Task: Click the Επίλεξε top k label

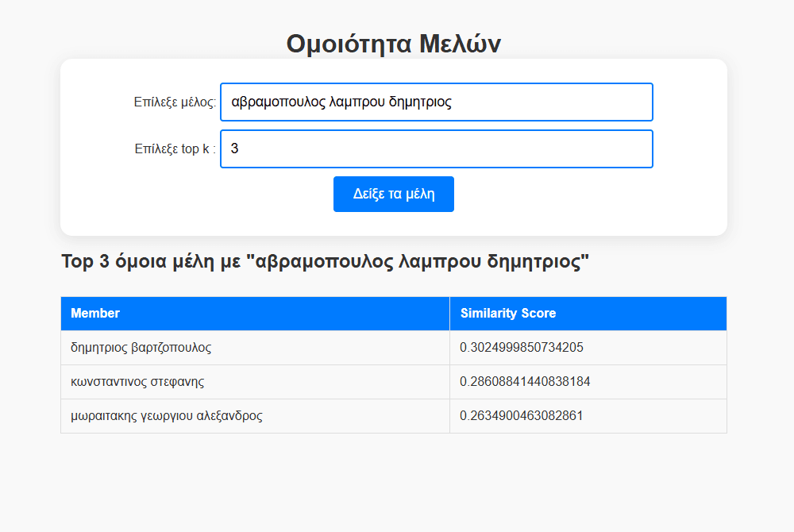Action: (175, 148)
